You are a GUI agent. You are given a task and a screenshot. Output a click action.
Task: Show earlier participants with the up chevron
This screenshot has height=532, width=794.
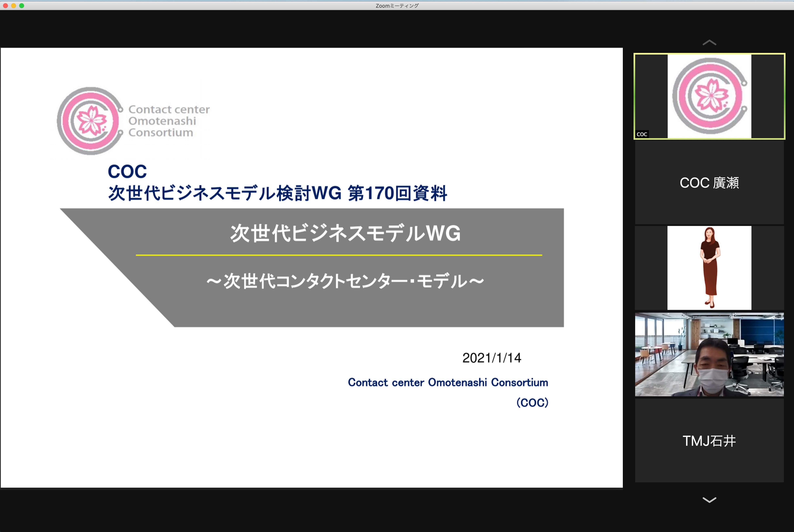(709, 42)
